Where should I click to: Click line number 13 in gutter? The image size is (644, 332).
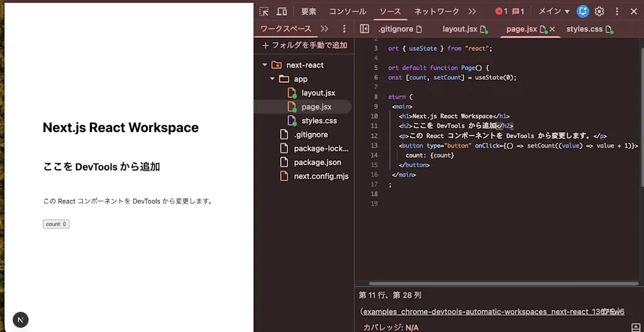point(374,145)
